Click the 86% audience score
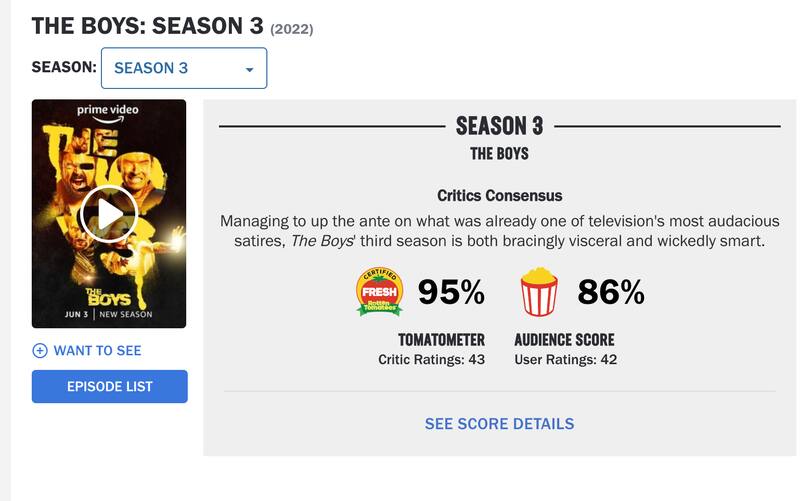 click(x=611, y=292)
